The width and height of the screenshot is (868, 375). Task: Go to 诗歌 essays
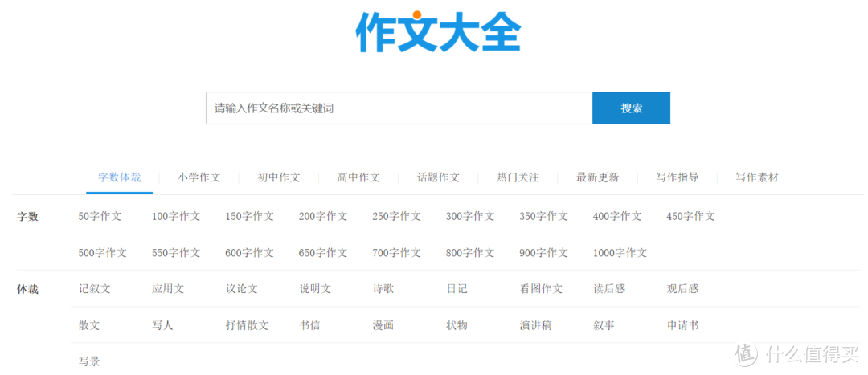(x=383, y=289)
